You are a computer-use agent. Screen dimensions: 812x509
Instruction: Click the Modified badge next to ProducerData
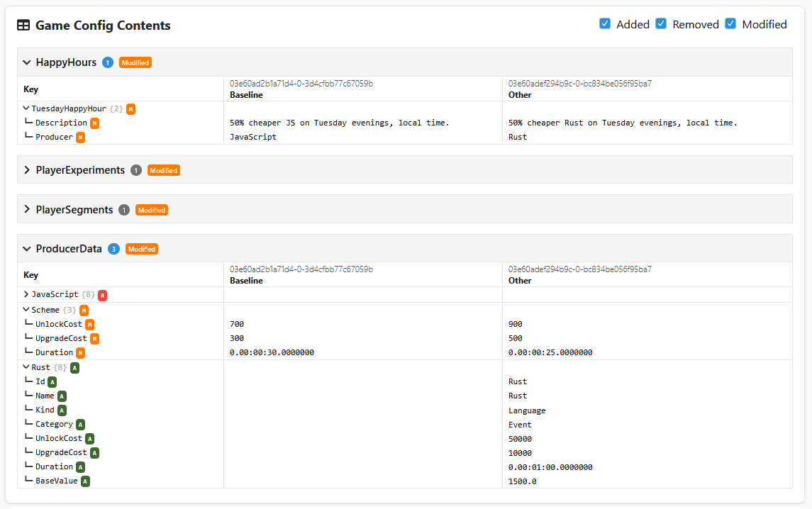[x=142, y=249]
